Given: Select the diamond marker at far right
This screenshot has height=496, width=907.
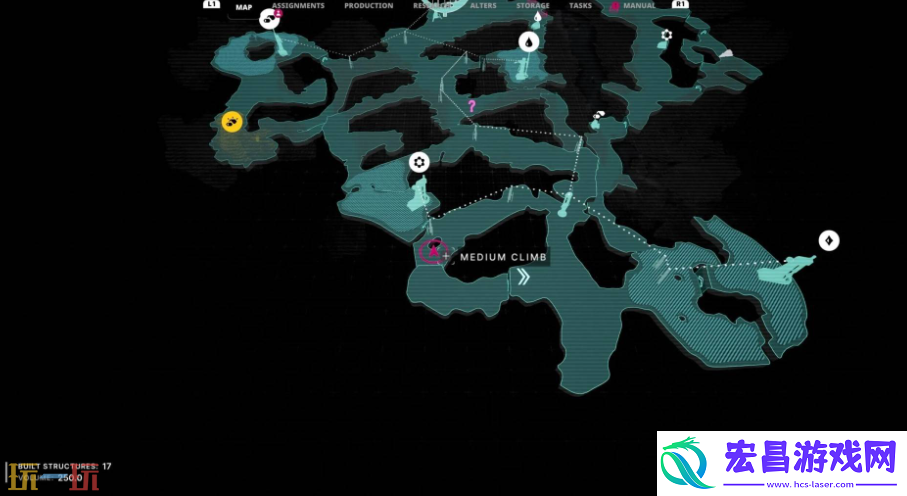Looking at the screenshot, I should [x=829, y=241].
